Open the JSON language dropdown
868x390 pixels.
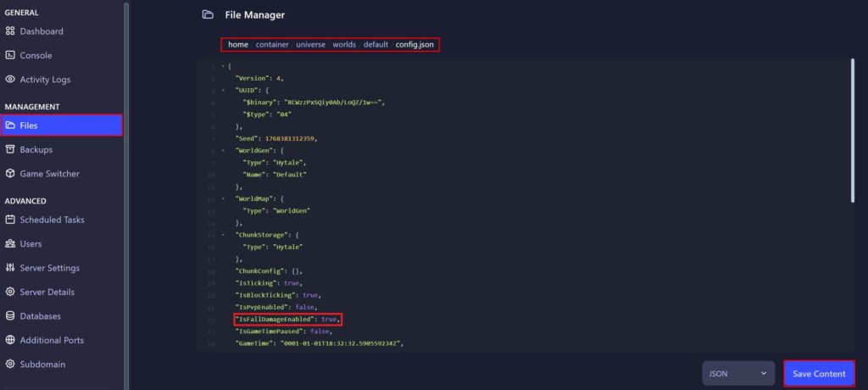(x=737, y=373)
